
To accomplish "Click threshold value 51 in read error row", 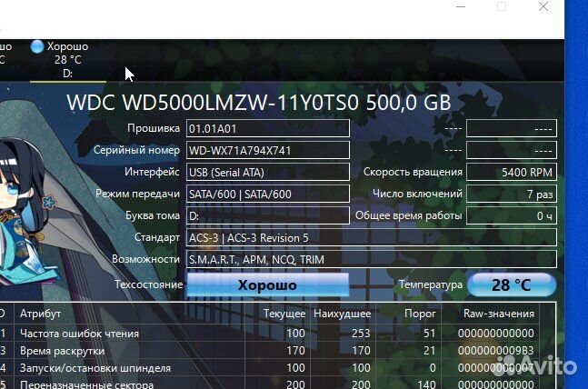I will 429,334.
